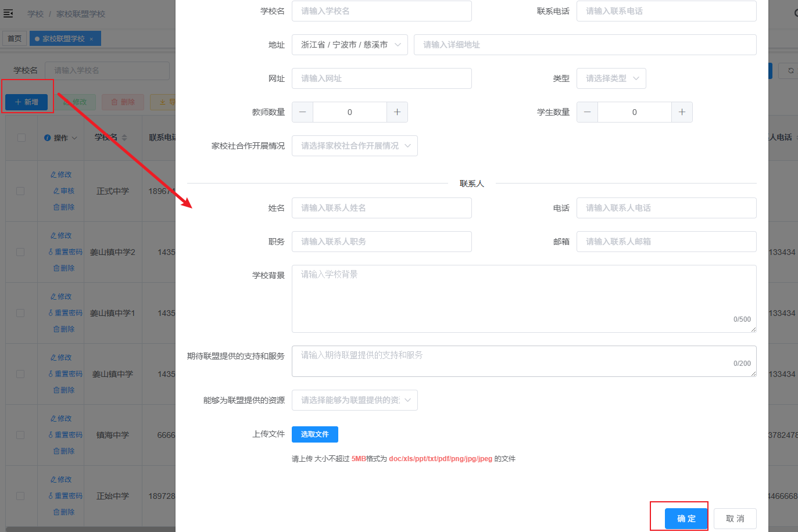798x532 pixels.
Task: Expand 能够为联盟提供的资源 dropdown
Action: point(355,400)
